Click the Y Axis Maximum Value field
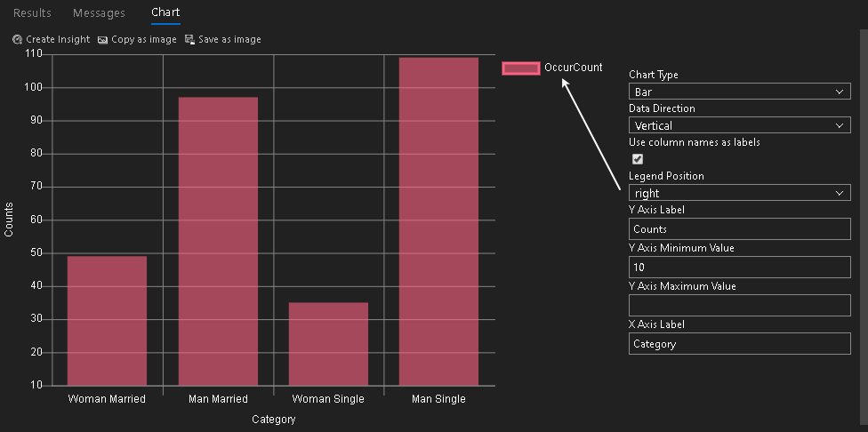The height and width of the screenshot is (432, 868). tap(739, 306)
